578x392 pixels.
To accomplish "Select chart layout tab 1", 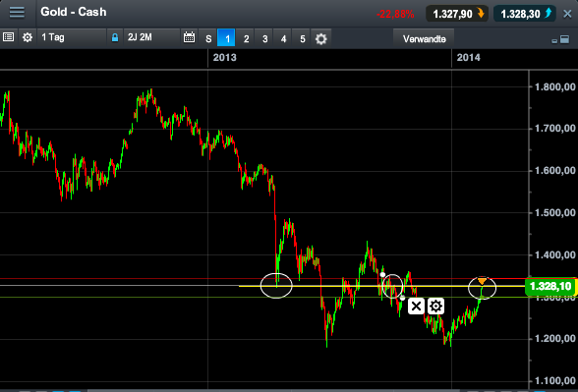I will tap(226, 38).
